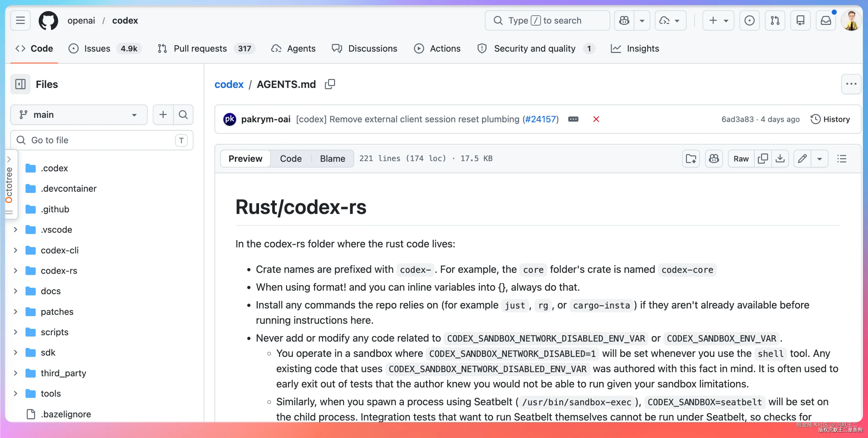The image size is (868, 438).
Task: Ask Copilot about this file icon
Action: pos(714,159)
